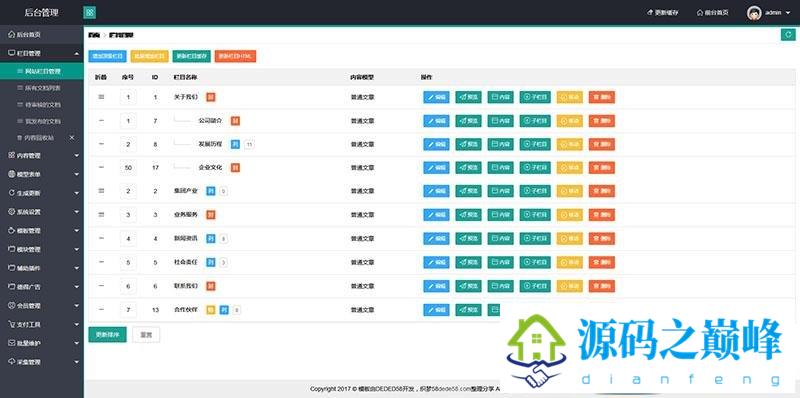Viewport: 800px width, 398px height.
Task: Open 所有文档列表 in the sidebar
Action: click(42, 88)
